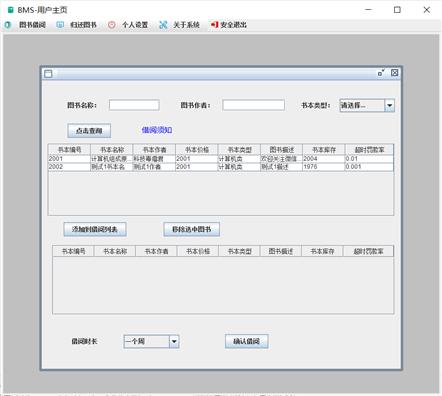
Task: Open the 借阅须知 link
Action: tap(157, 130)
